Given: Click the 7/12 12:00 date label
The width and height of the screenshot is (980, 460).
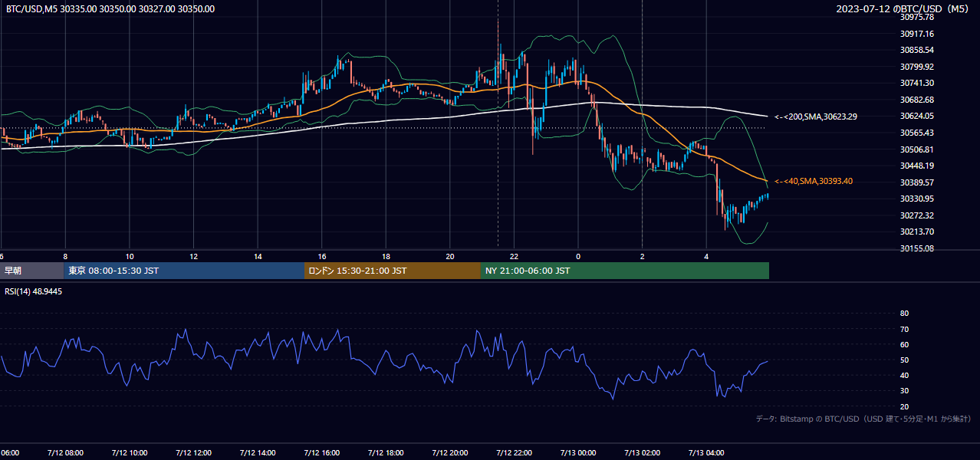Looking at the screenshot, I should click(x=193, y=452).
